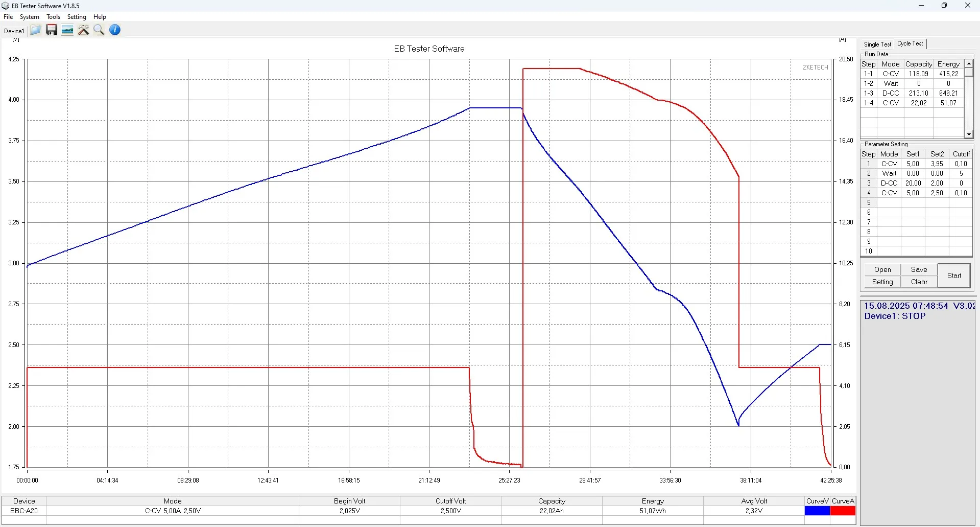The width and height of the screenshot is (980, 527).
Task: Expand the Tools menu
Action: (x=53, y=17)
